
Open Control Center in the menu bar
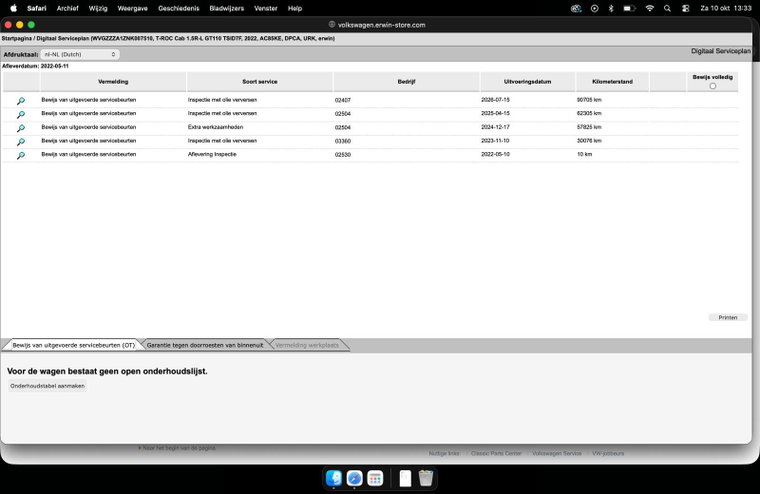(685, 8)
